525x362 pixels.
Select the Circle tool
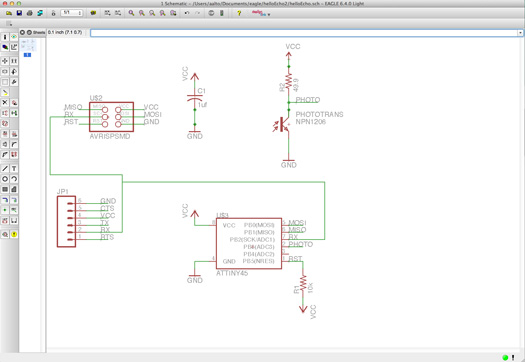pos(5,179)
